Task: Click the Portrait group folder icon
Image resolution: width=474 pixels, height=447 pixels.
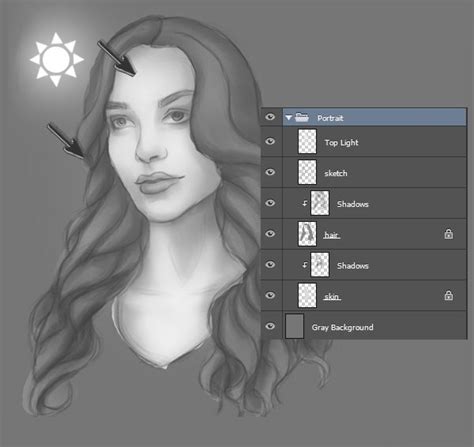Action: click(x=302, y=117)
